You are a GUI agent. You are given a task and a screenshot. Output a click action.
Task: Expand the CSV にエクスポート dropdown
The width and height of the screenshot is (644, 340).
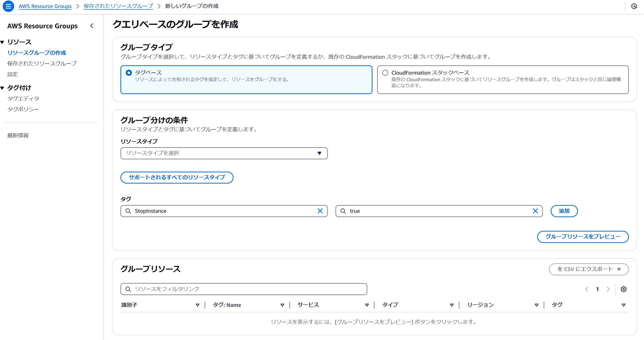coord(588,269)
